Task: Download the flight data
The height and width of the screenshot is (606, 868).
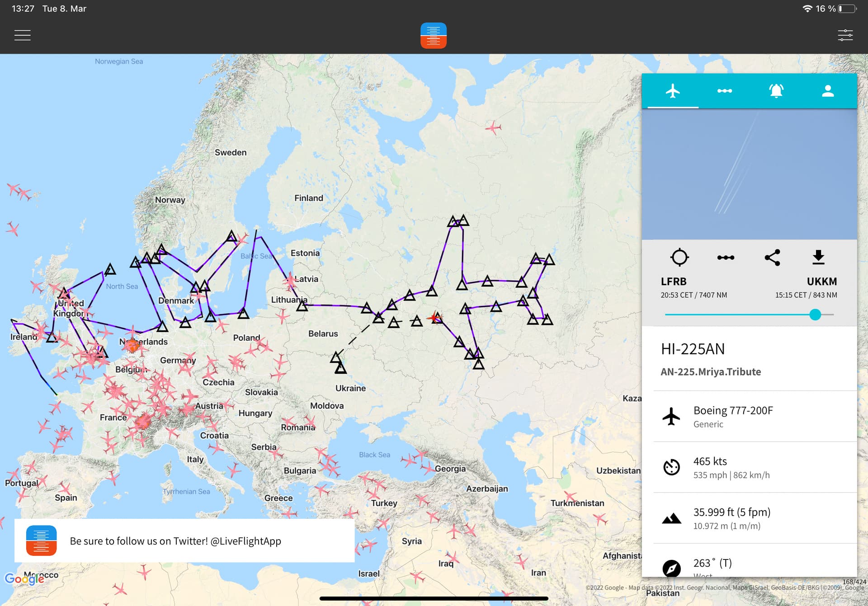Action: 818,257
